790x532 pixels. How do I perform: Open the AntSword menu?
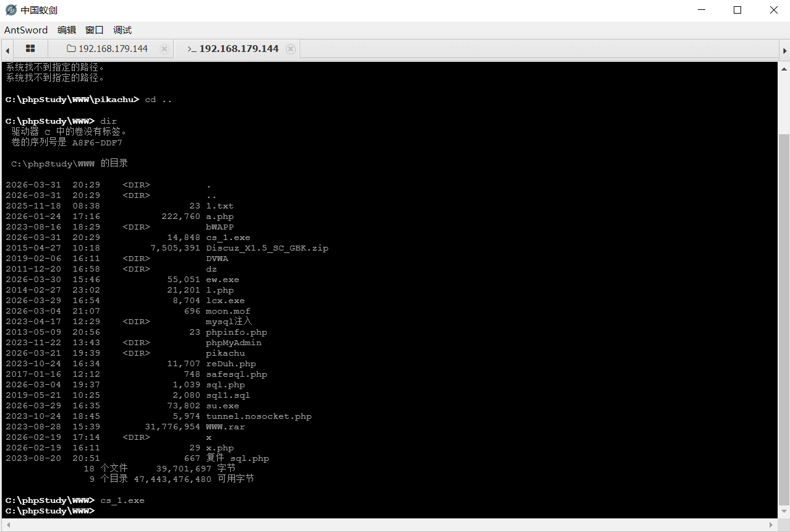coord(26,30)
